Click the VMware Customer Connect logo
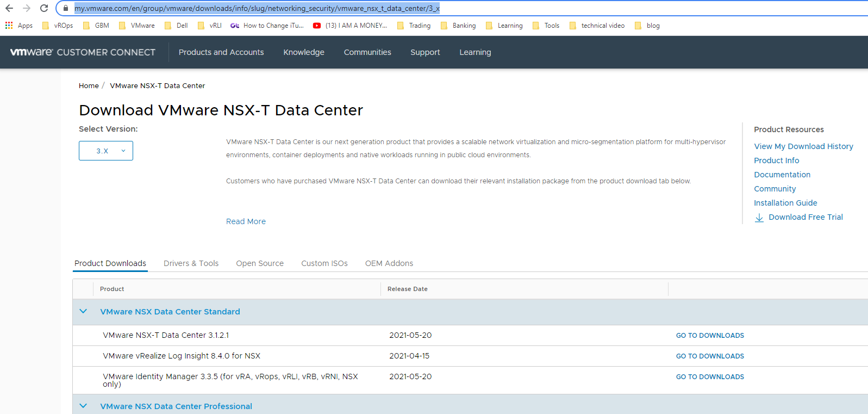This screenshot has width=868, height=414. point(83,52)
